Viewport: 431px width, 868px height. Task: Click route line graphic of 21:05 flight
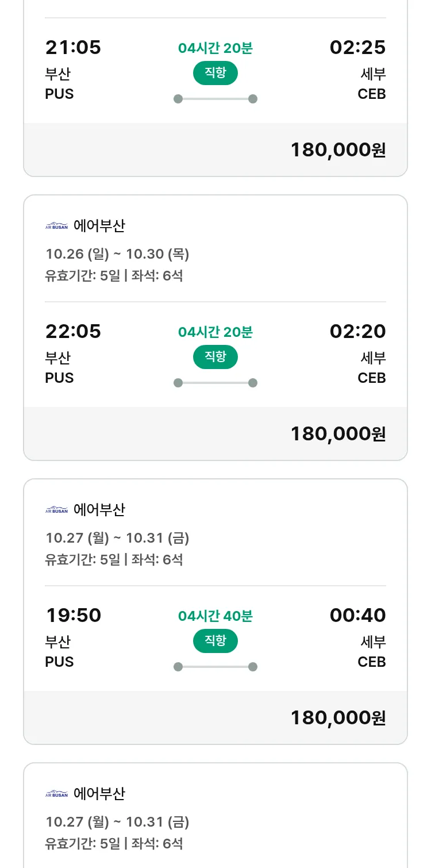(x=215, y=99)
